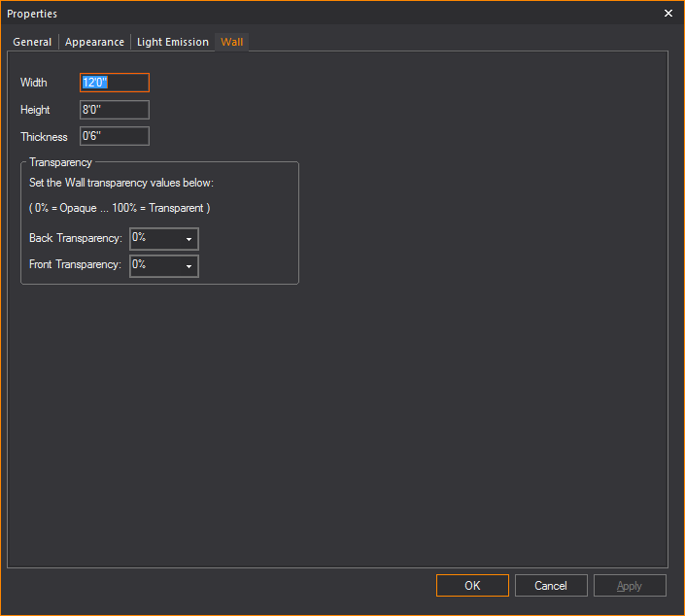
Task: Click the Apply button
Action: click(x=630, y=586)
